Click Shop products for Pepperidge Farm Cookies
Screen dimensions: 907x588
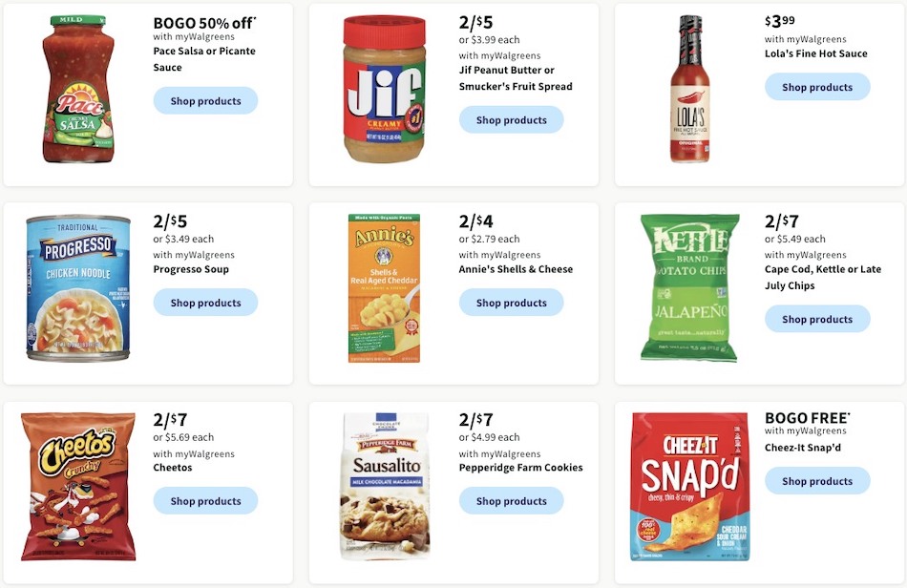click(x=511, y=500)
